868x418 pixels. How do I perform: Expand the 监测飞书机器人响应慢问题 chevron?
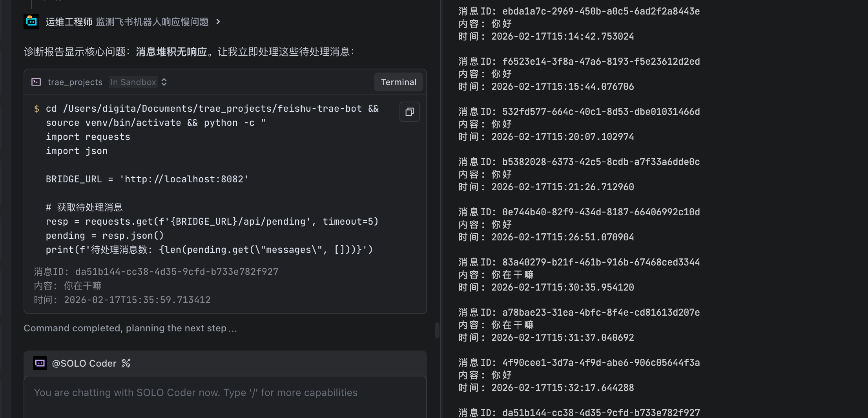218,22
